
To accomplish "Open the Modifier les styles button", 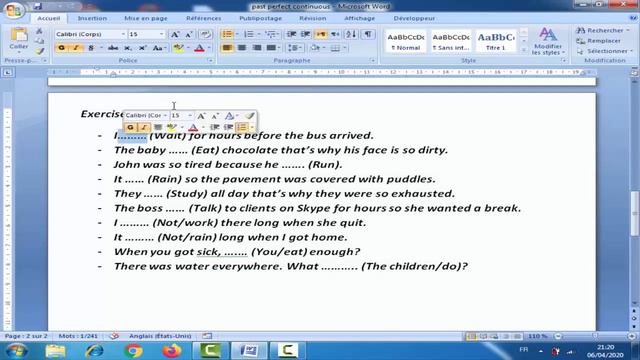I will (547, 41).
